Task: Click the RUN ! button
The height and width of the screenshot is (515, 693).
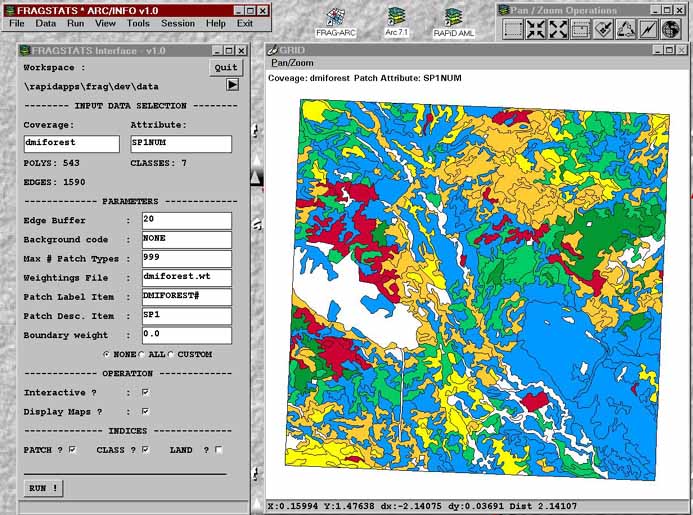Action: coord(43,488)
